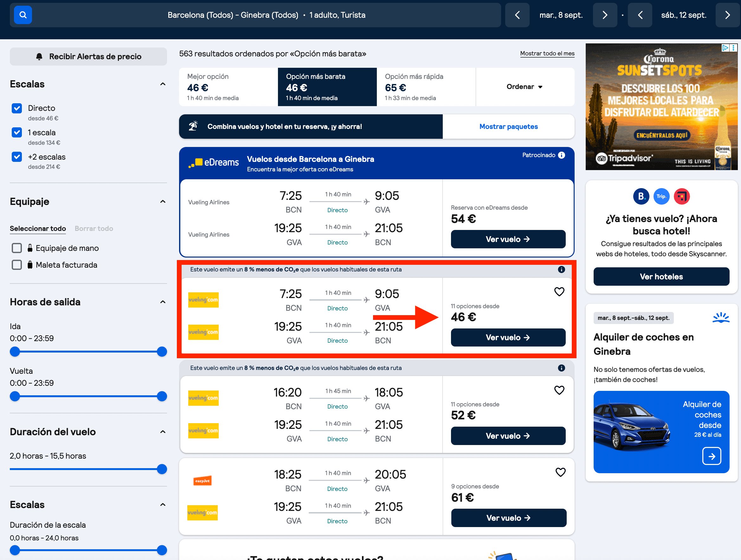
Task: Click CO2 info icon on 52 € flight
Action: tap(561, 368)
